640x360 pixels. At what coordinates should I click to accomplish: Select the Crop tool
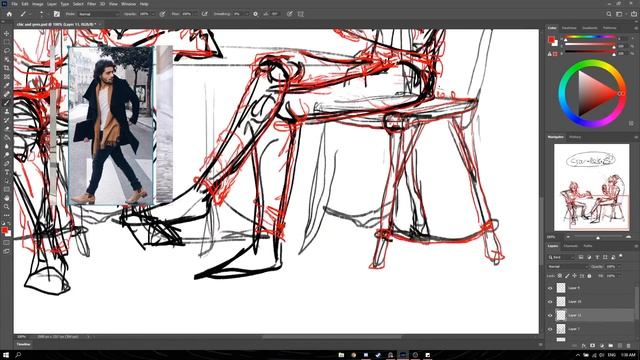click(x=7, y=68)
